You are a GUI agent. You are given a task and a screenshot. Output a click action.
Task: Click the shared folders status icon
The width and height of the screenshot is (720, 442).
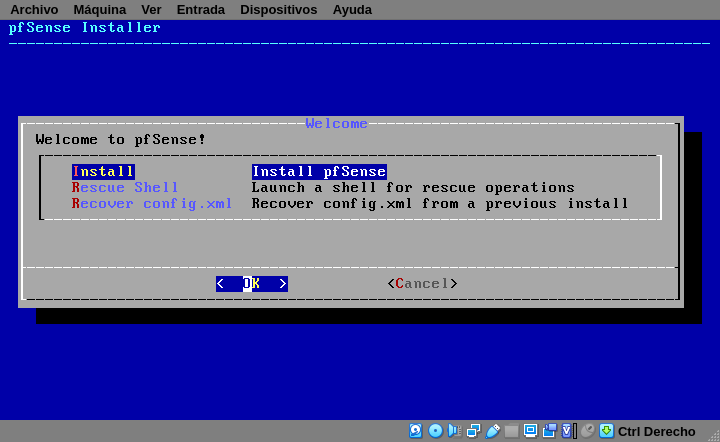[511, 431]
